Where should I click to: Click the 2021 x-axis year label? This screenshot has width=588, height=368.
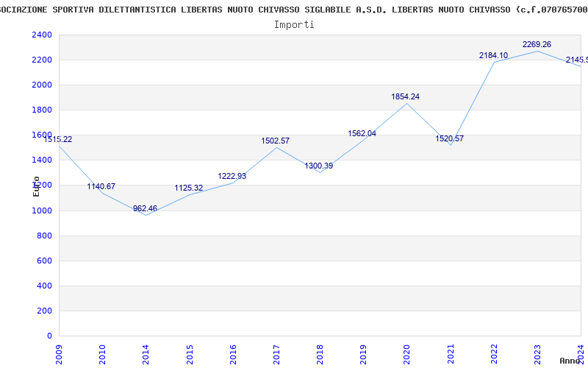point(451,355)
